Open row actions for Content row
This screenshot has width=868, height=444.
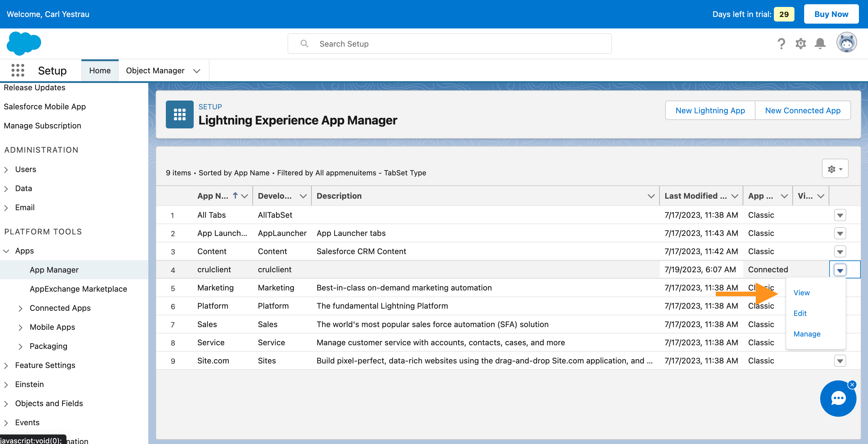[x=840, y=251]
